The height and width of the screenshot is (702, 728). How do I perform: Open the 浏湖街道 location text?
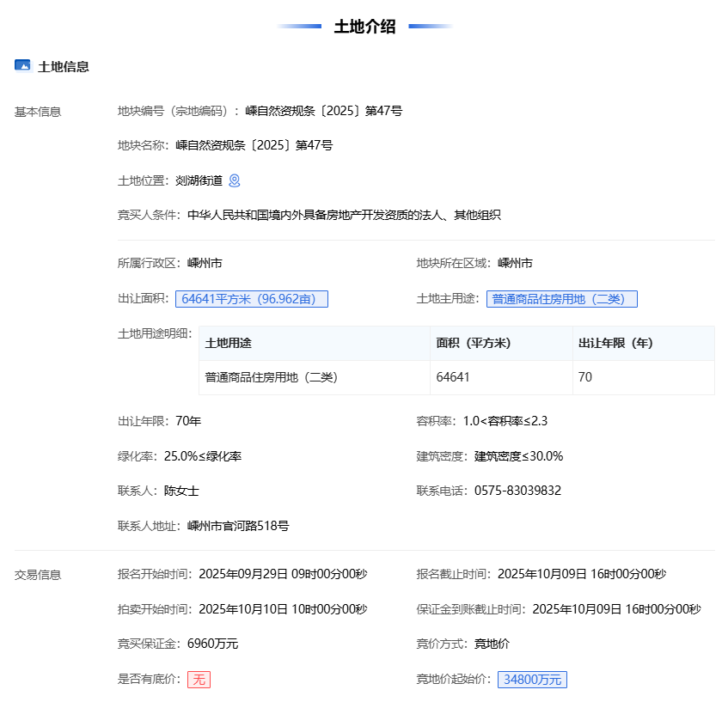tap(199, 180)
